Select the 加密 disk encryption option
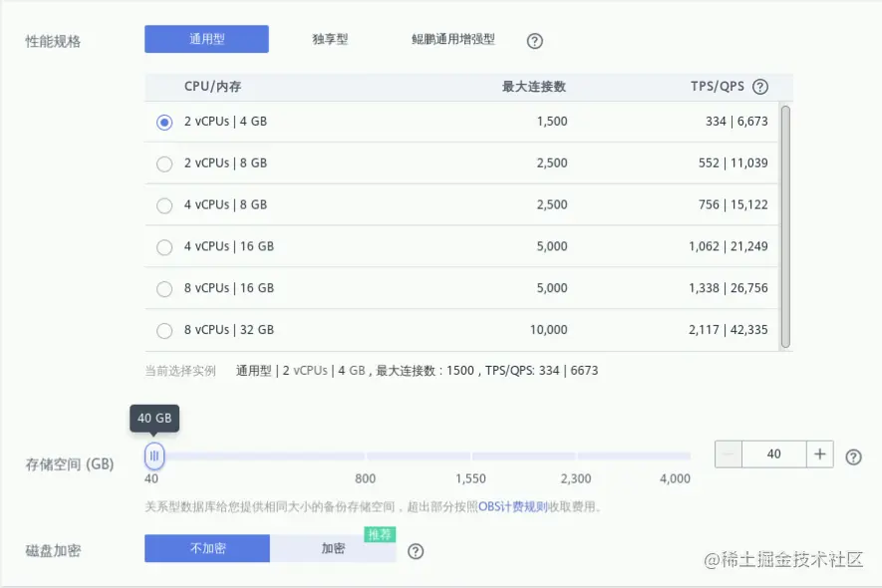The image size is (882, 588). 333,548
